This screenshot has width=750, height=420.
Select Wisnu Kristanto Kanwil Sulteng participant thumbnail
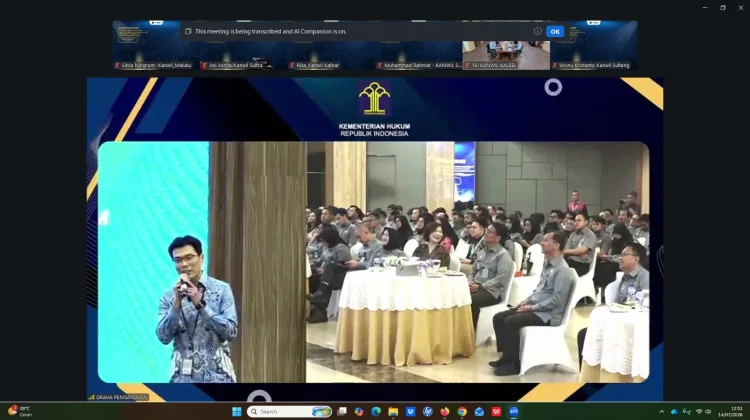pos(594,45)
